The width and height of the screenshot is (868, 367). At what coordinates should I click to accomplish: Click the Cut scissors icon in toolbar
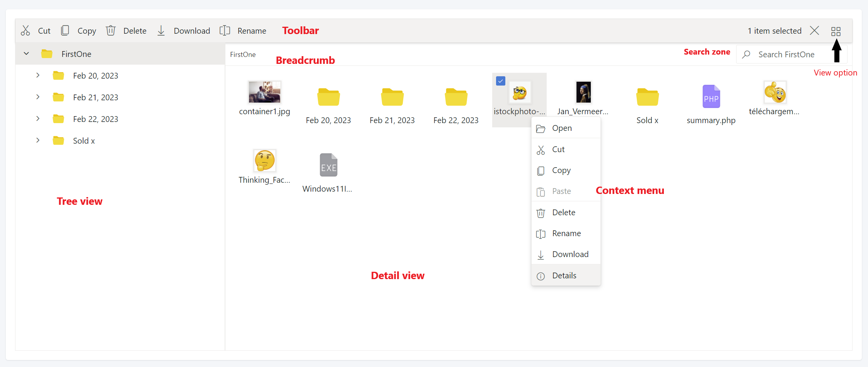[x=26, y=31]
